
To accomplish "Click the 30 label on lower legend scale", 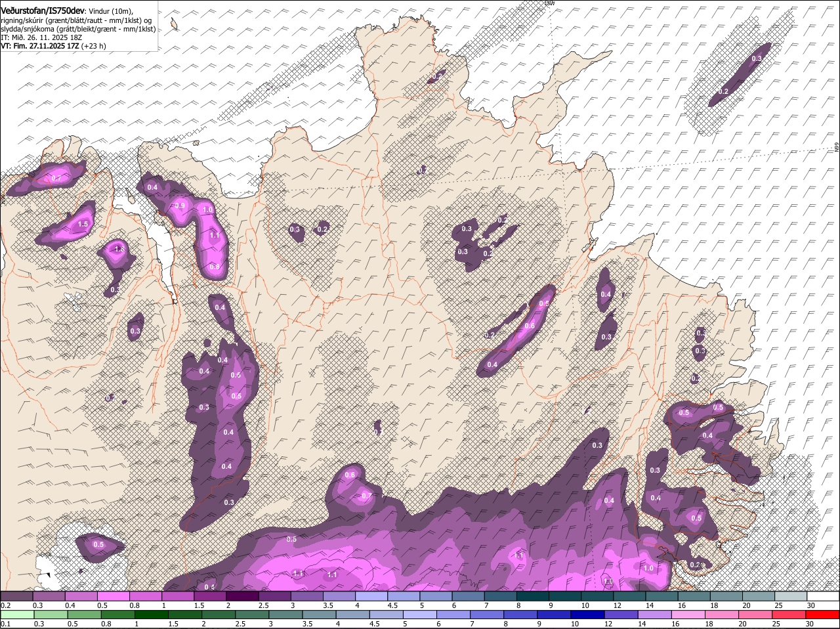I will (810, 624).
